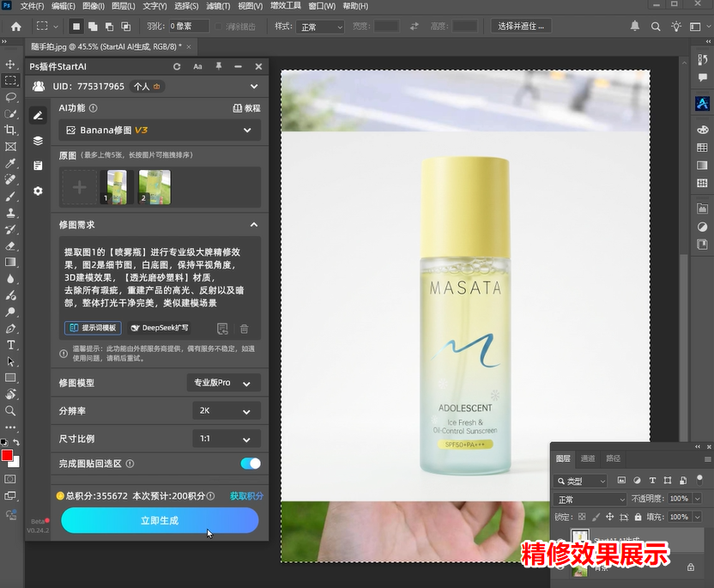Select the Crop tool
Viewport: 714px width, 588px height.
[10, 130]
